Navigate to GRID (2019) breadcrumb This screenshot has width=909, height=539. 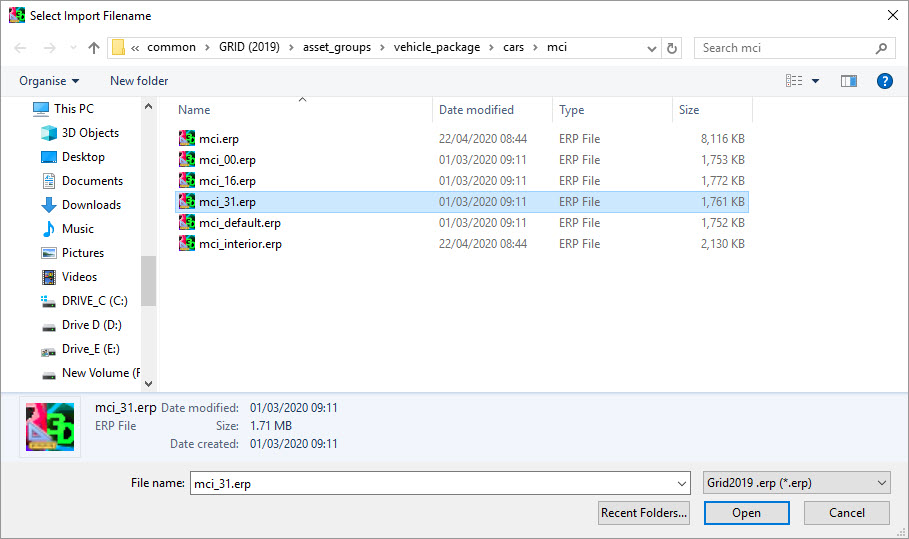(x=249, y=48)
